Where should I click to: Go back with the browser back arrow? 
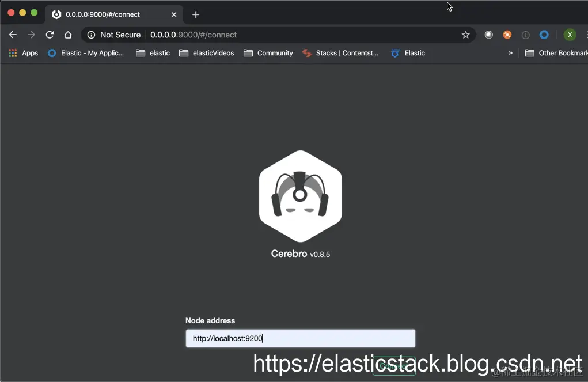pos(13,35)
